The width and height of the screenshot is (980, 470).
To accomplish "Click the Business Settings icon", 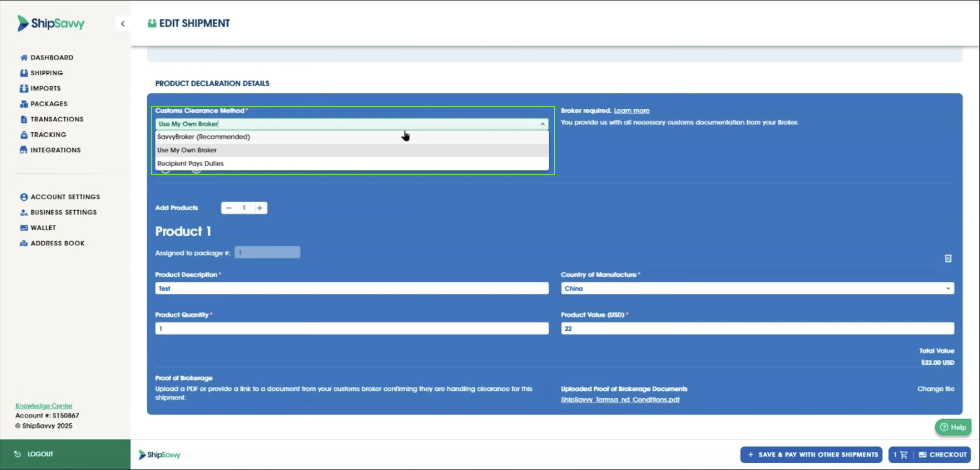I will click(x=24, y=212).
